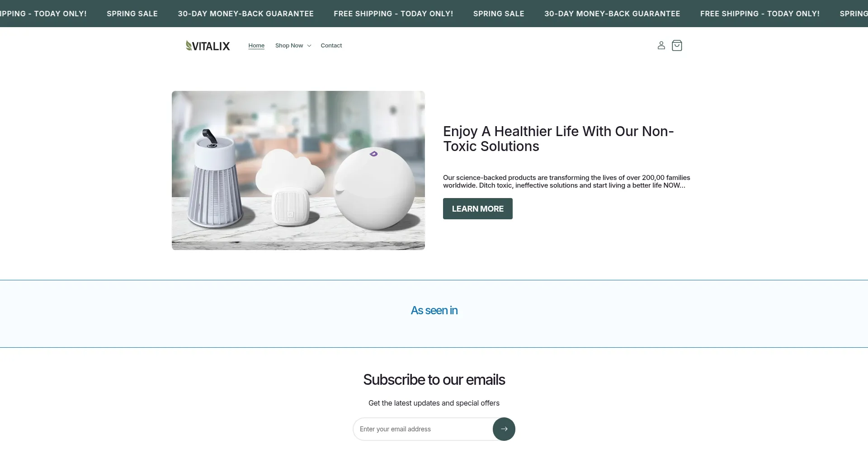Expand the Shop Now chevron arrow
868x449 pixels.
(x=309, y=46)
